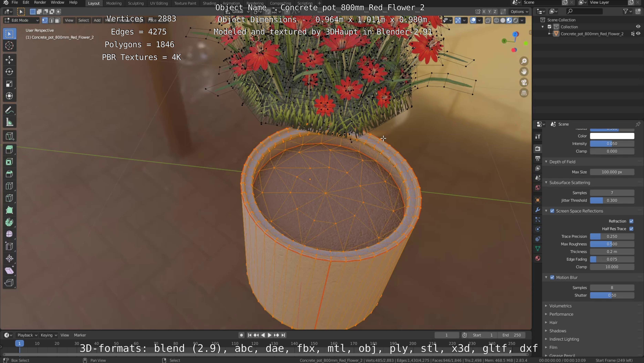Viewport: 644px width, 363px height.
Task: Select the Spin tool
Action: point(9,222)
